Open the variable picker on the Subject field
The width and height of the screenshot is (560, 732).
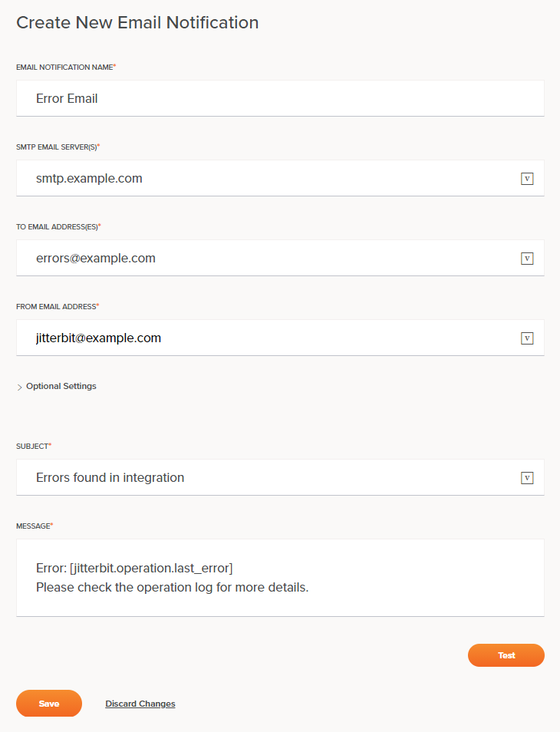coord(527,477)
